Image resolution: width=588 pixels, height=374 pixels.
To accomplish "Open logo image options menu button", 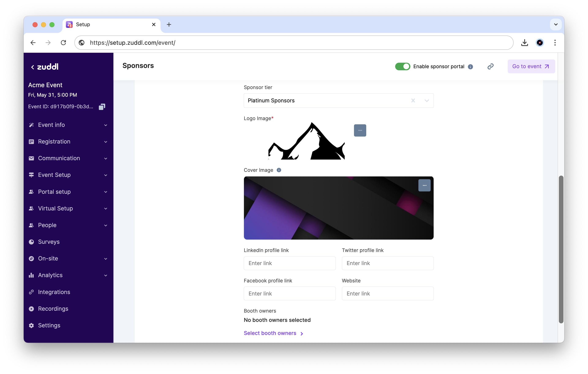I will (360, 130).
